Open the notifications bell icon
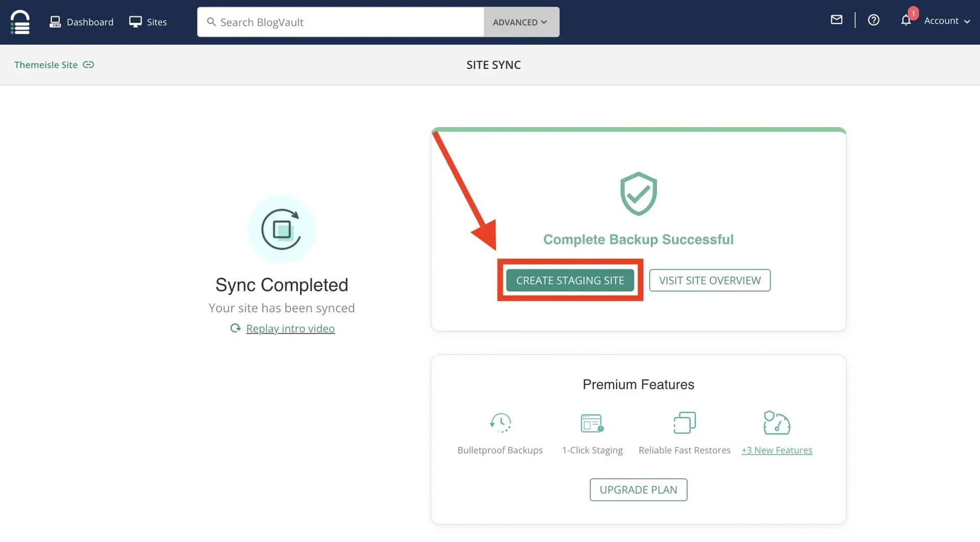 (906, 20)
